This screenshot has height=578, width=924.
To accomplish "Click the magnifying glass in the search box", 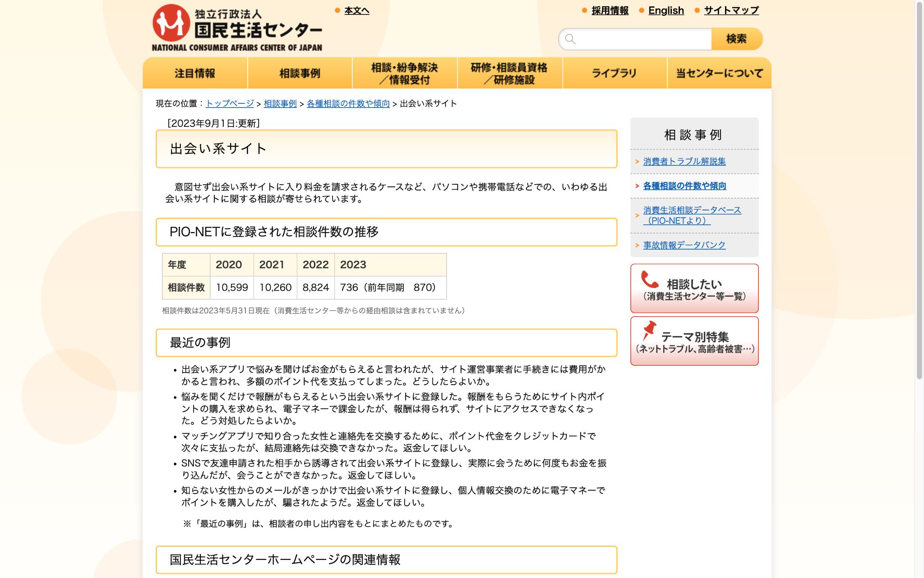I will tap(570, 39).
